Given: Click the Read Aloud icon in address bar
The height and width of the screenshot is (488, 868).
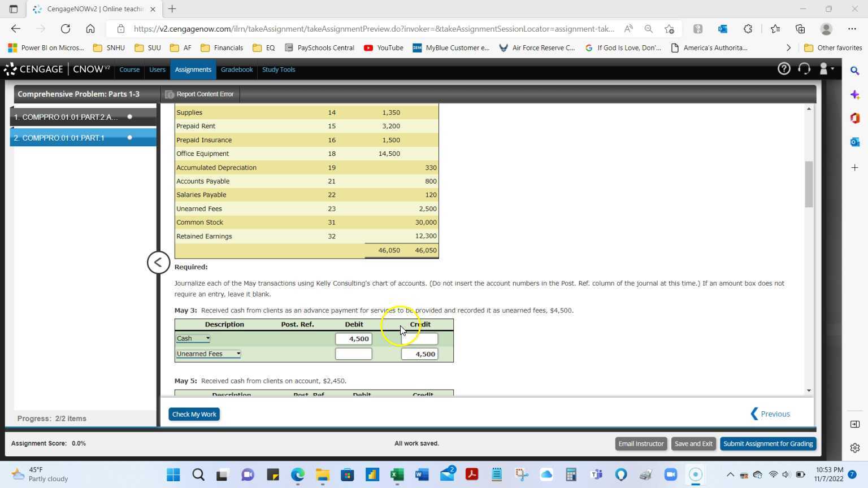Looking at the screenshot, I should tap(628, 29).
